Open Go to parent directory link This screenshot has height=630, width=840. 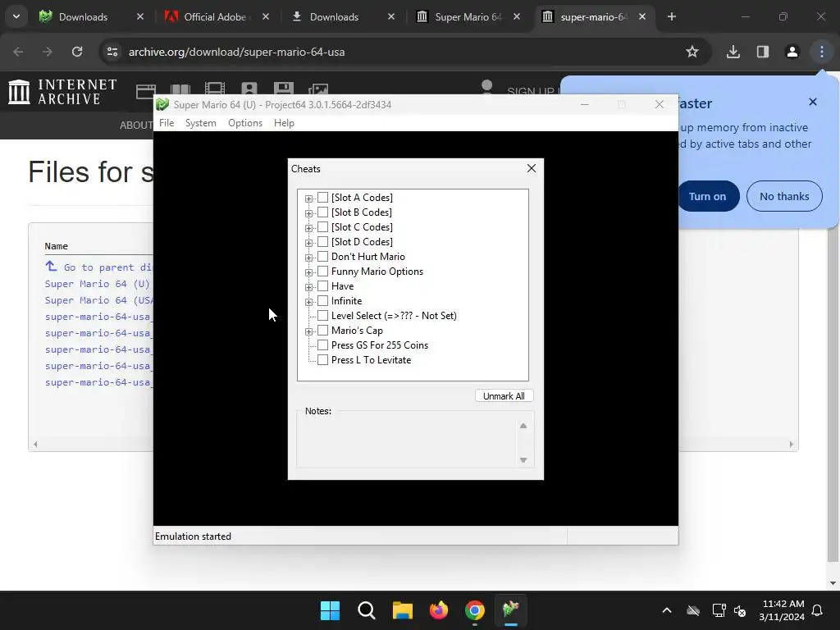point(98,267)
